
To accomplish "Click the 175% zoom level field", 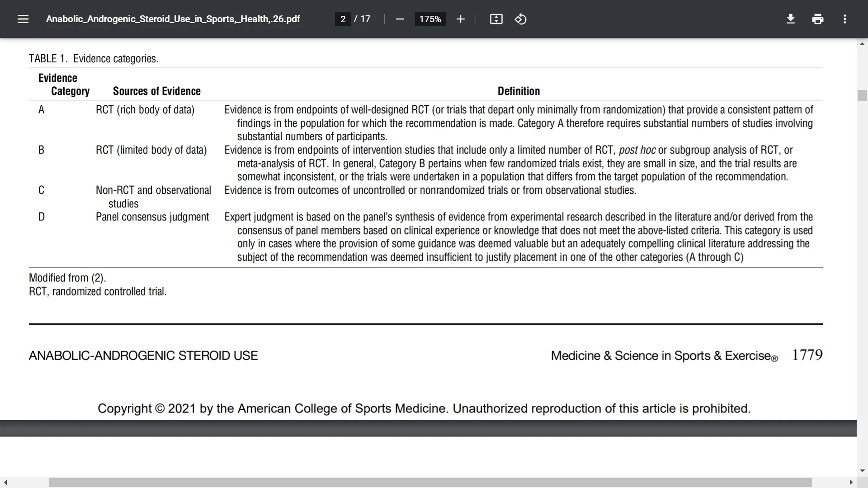I will (430, 19).
